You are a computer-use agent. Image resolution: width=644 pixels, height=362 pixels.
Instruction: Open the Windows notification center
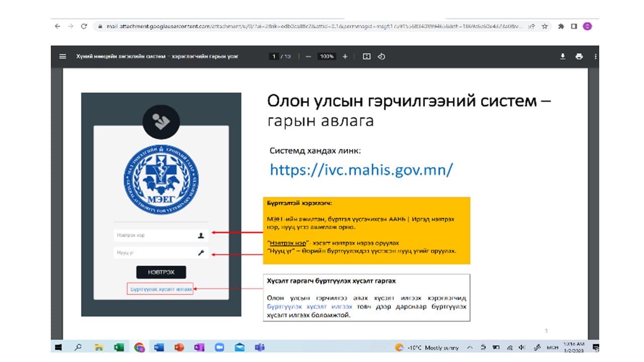click(x=596, y=347)
